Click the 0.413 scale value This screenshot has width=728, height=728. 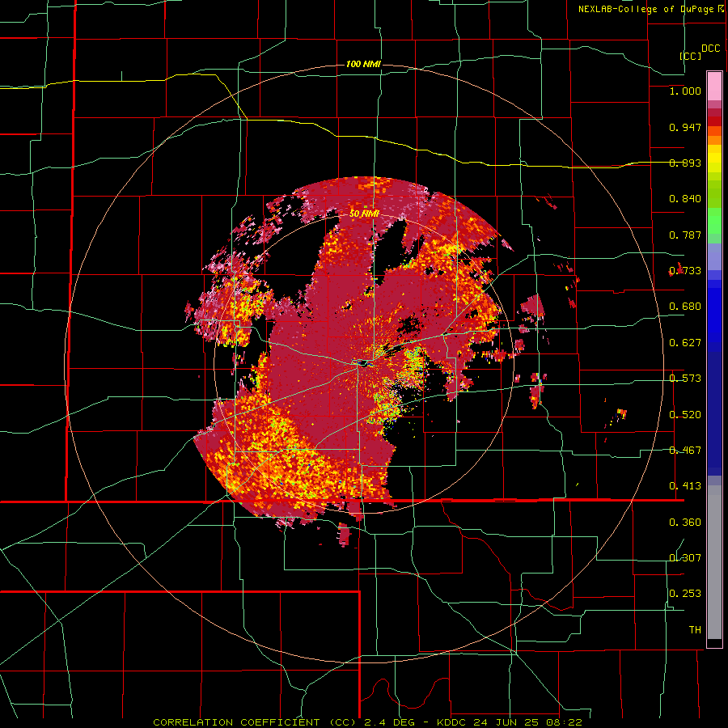click(685, 486)
